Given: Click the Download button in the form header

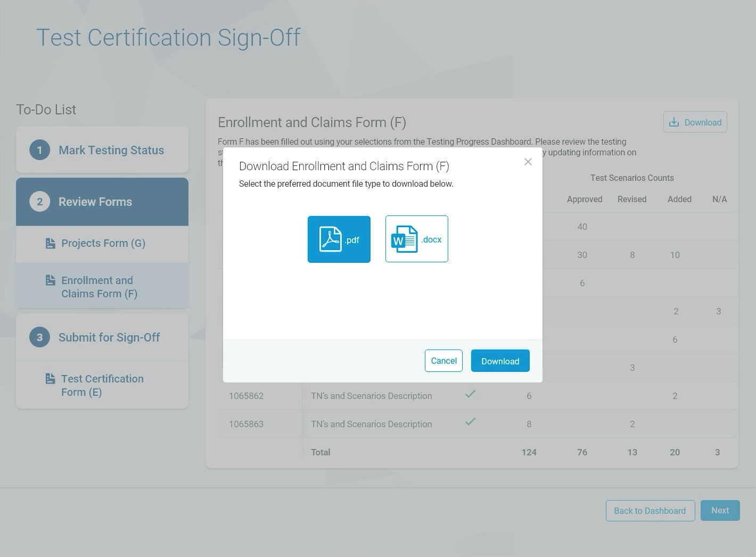Looking at the screenshot, I should [x=695, y=122].
